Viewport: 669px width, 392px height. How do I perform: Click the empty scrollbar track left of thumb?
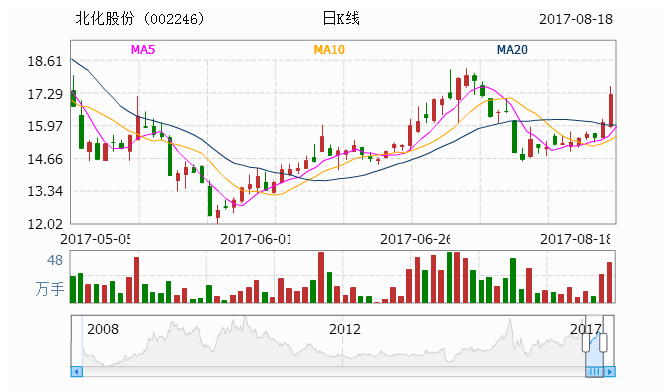[334, 372]
